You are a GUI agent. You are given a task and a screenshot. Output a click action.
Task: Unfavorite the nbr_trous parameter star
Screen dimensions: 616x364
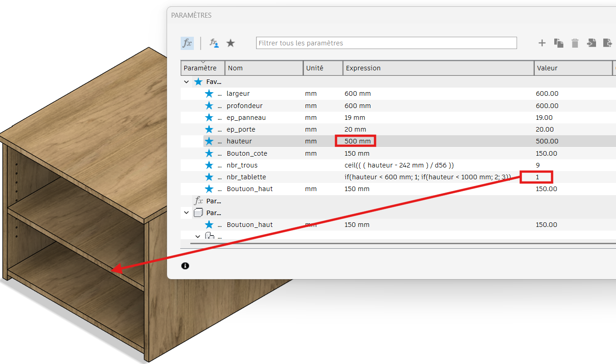click(209, 165)
